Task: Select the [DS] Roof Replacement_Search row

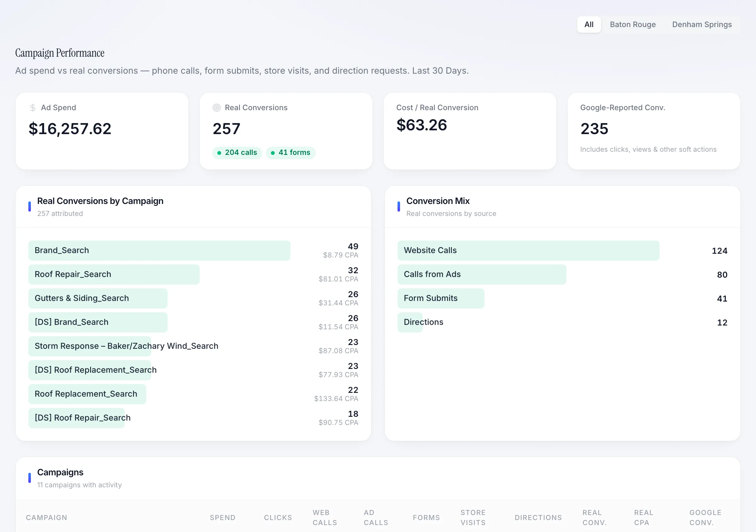Action: pos(193,370)
